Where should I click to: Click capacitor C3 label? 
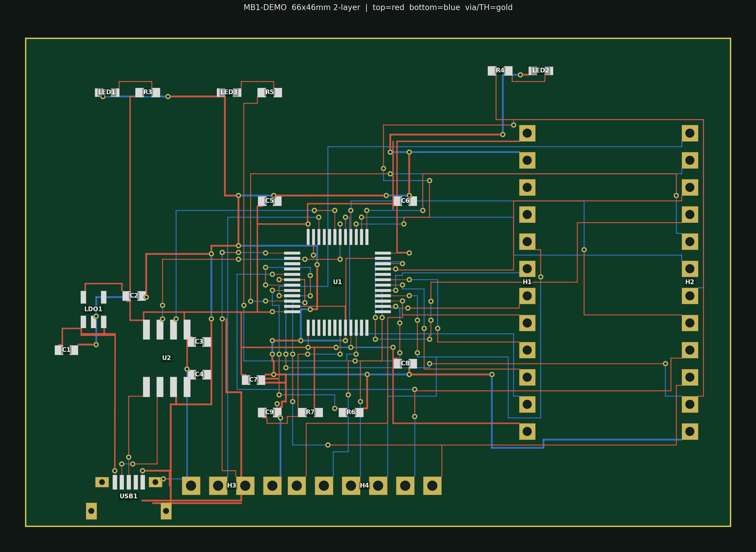[x=199, y=342]
